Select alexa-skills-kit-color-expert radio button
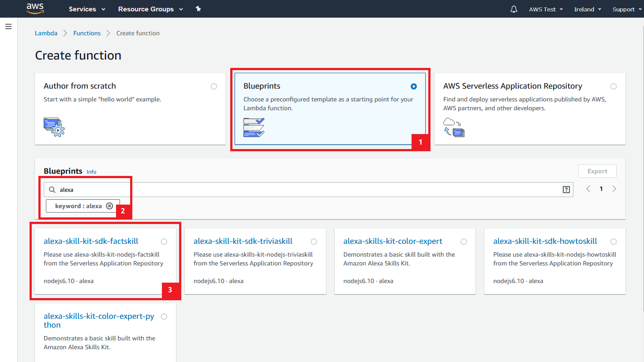 click(x=464, y=242)
